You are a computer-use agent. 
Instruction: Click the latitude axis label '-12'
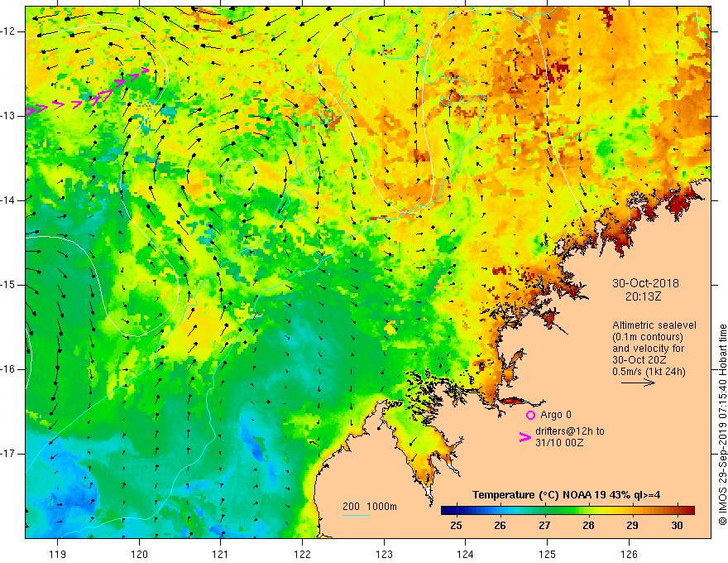click(7, 31)
